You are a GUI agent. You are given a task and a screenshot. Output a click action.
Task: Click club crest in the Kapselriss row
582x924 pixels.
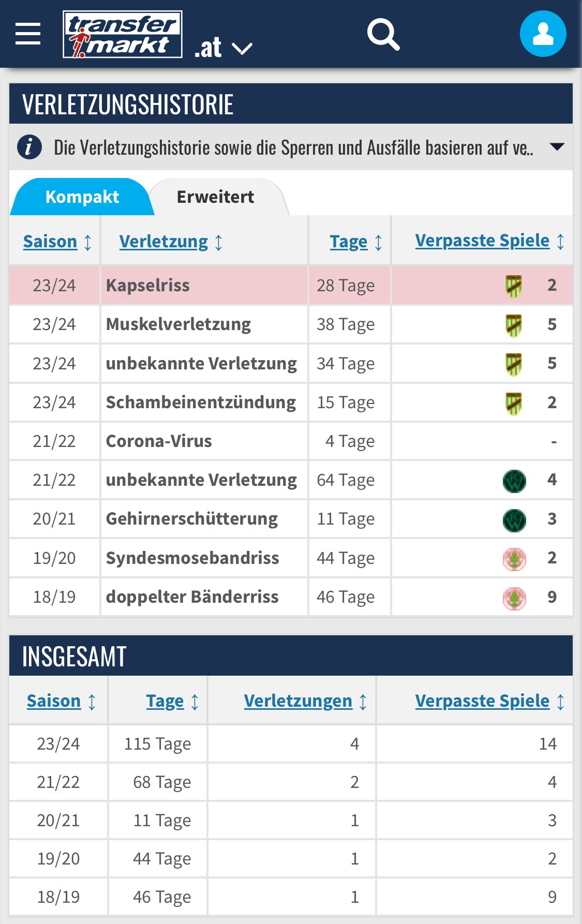coord(514,286)
